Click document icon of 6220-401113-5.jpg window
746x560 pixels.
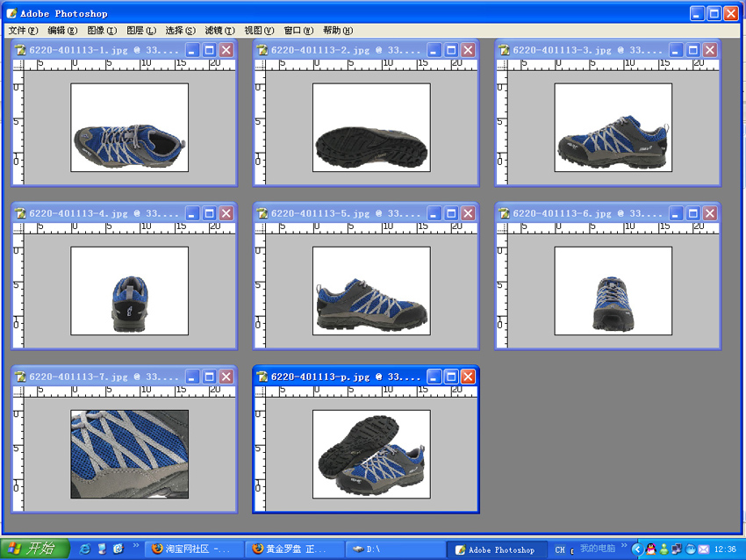tap(262, 213)
